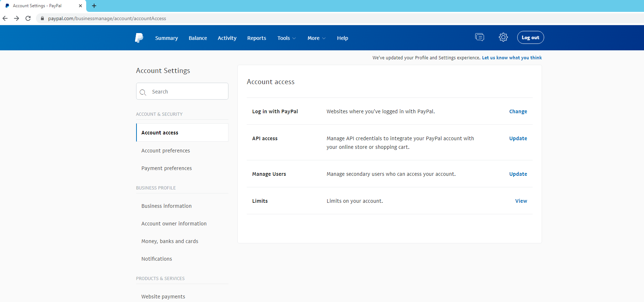Viewport: 644px width, 302px height.
Task: Click text 'Manage secondary users who can access your account.'
Action: pyautogui.click(x=391, y=174)
